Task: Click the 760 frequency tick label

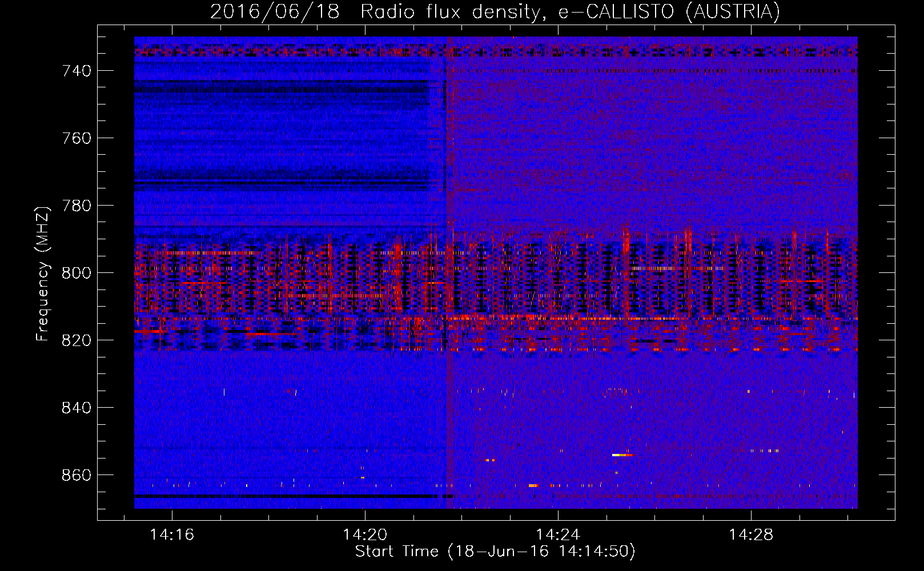Action: point(77,138)
